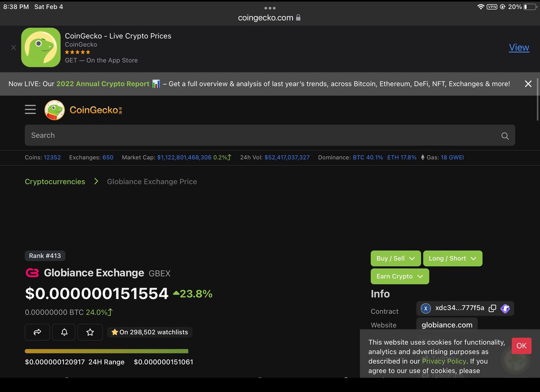Click the Ethereum gas diamond icon
This screenshot has width=540, height=392.
pyautogui.click(x=423, y=157)
